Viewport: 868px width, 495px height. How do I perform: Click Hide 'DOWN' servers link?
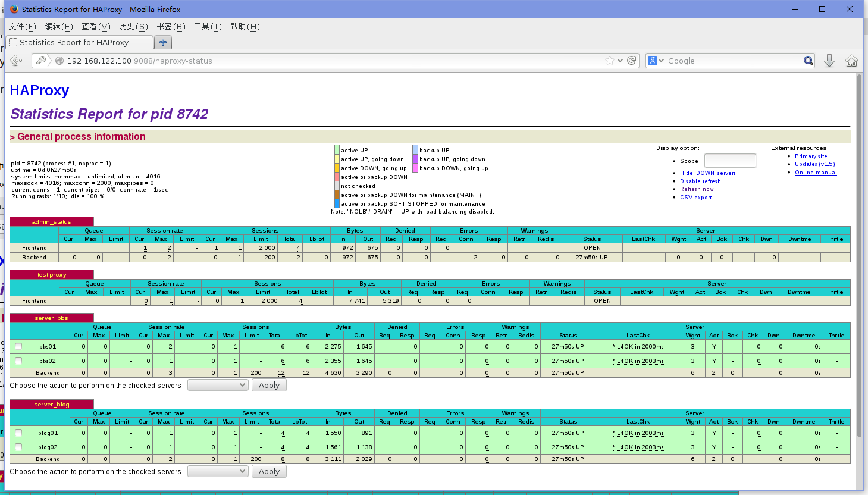click(707, 173)
